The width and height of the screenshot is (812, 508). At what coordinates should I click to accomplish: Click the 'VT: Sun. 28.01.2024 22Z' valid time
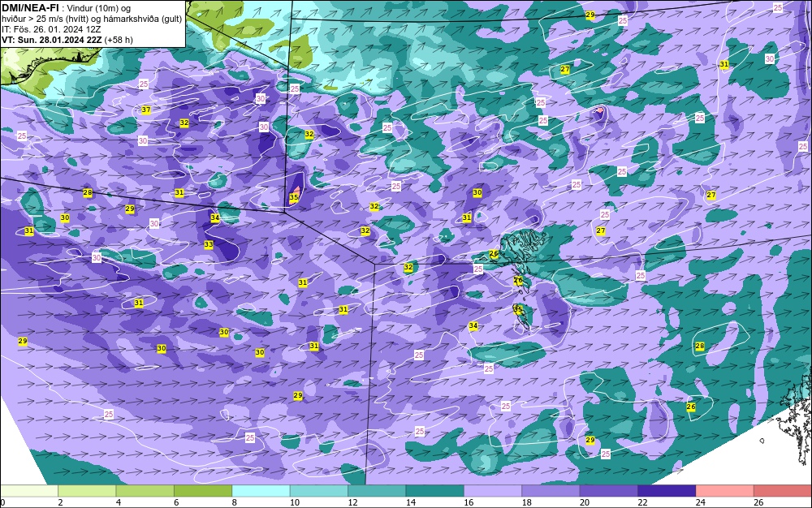pyautogui.click(x=52, y=40)
